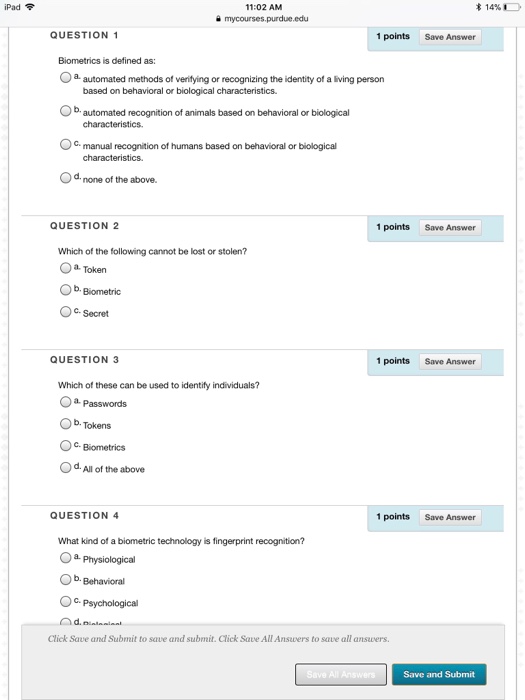This screenshot has height=700, width=525.
Task: Click the Save and Submit button
Action: 439,675
